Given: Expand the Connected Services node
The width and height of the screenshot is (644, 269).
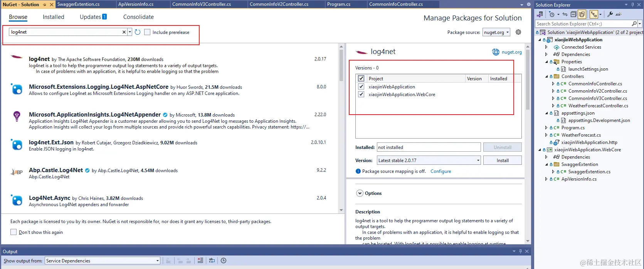Looking at the screenshot, I should (546, 47).
